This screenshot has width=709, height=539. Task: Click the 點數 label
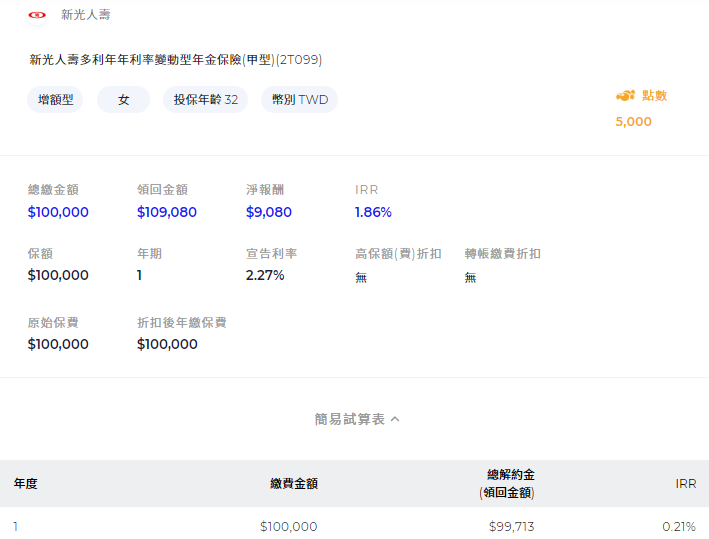[654, 95]
